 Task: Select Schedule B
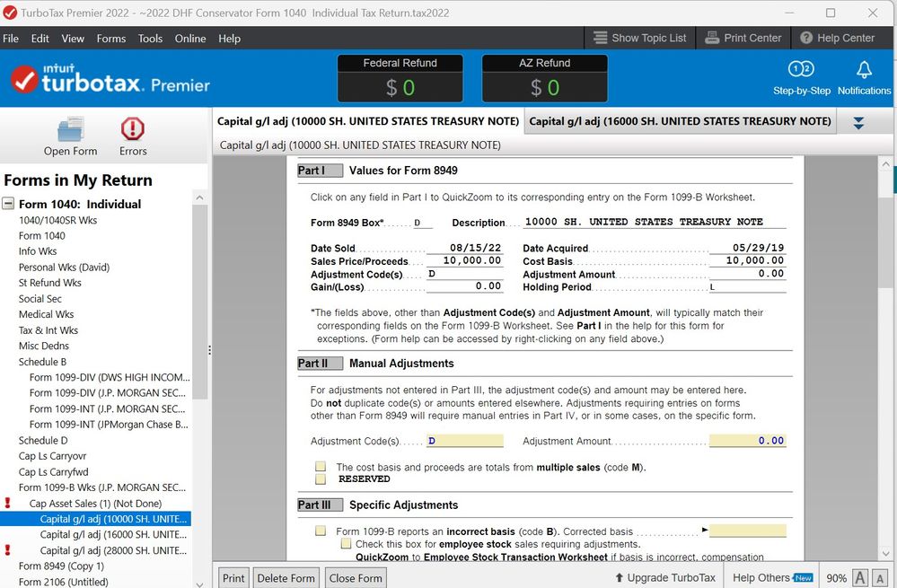(42, 362)
